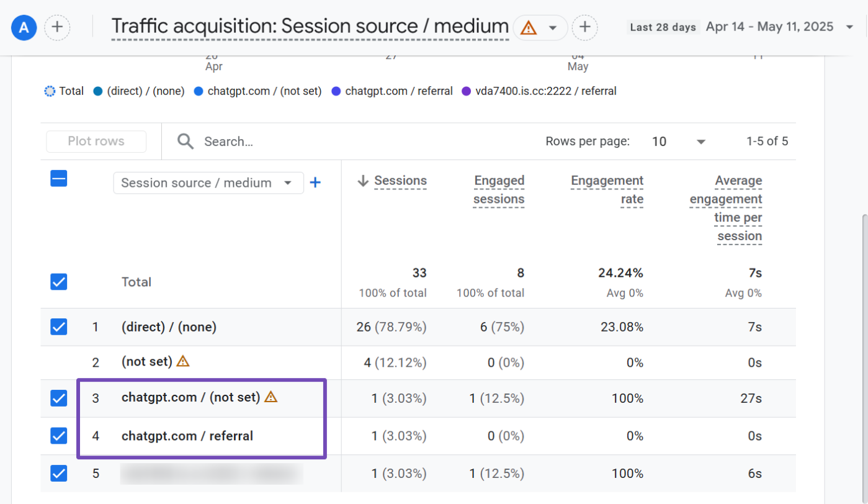
Task: Click the blue 'A' segment avatar icon
Action: tap(24, 27)
